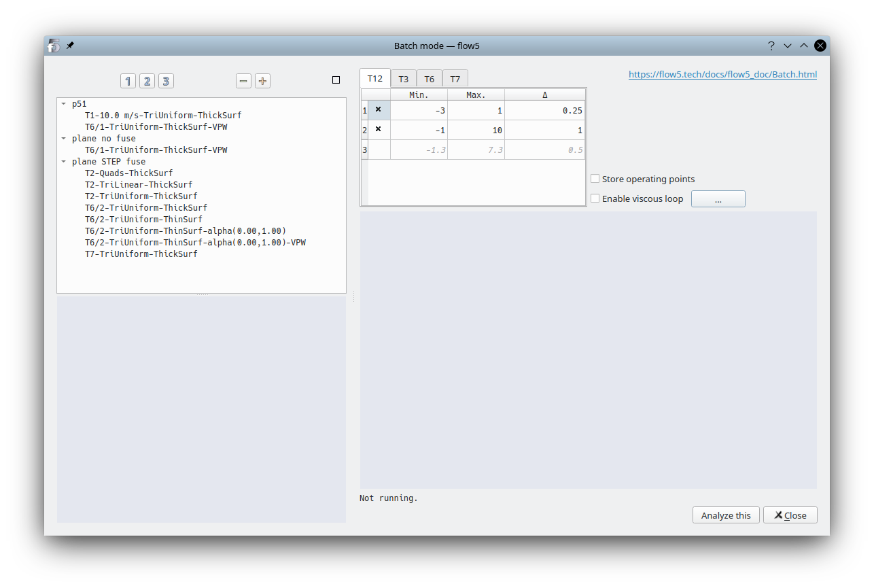Click the delta value 1 in row 2

544,130
